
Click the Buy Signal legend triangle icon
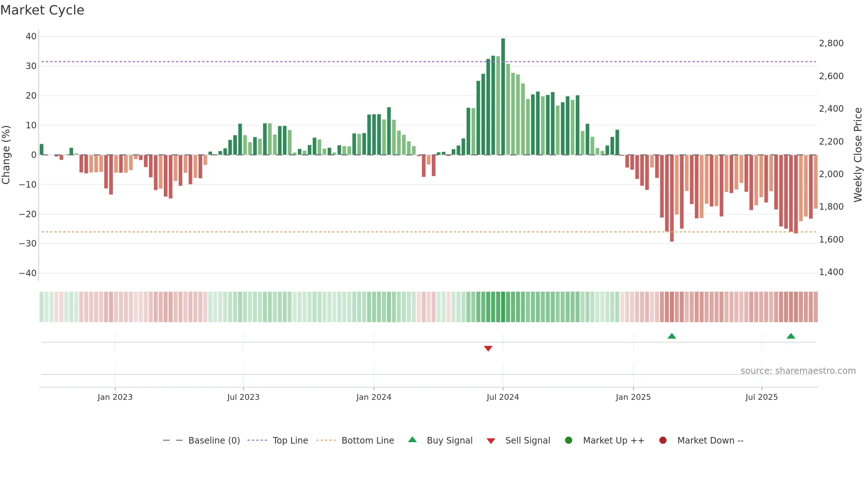[x=412, y=440]
